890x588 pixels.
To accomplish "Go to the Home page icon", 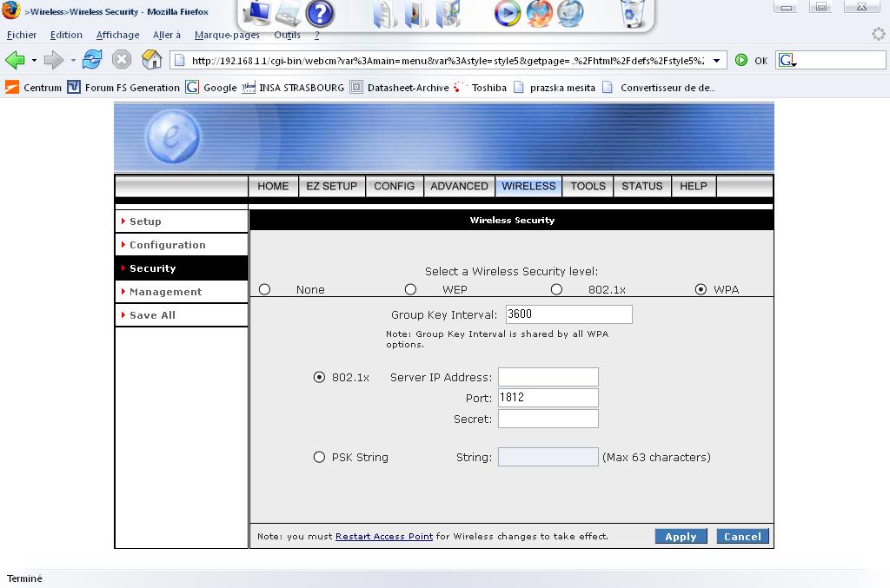I will [151, 59].
